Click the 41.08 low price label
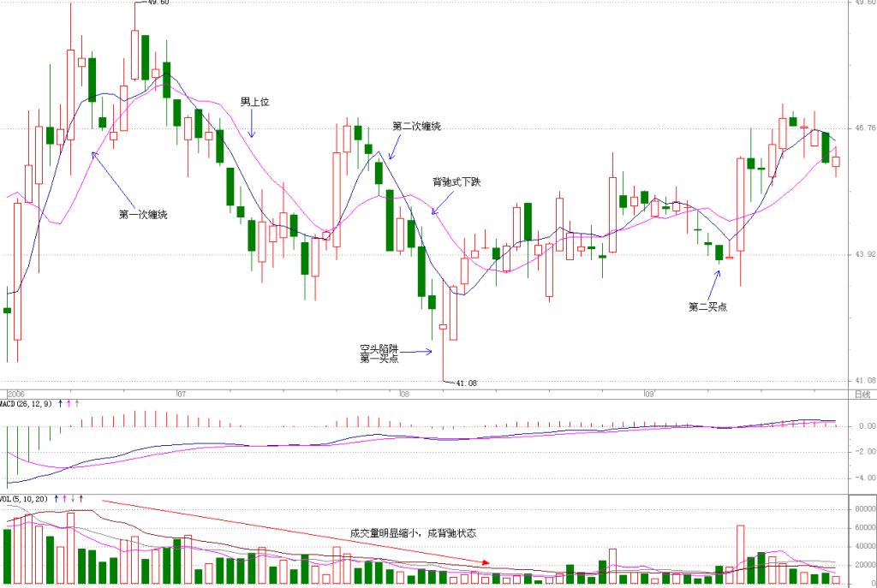 coord(467,383)
